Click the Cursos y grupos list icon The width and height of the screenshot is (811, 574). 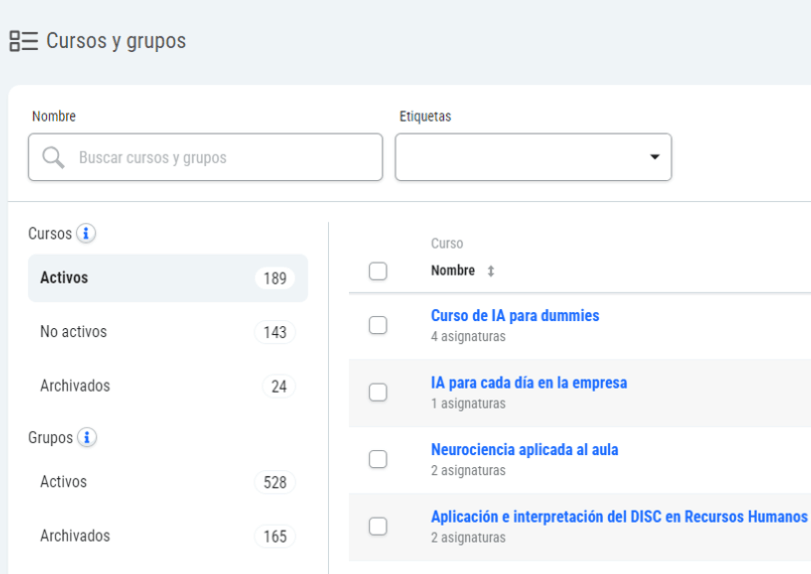pyautogui.click(x=23, y=41)
